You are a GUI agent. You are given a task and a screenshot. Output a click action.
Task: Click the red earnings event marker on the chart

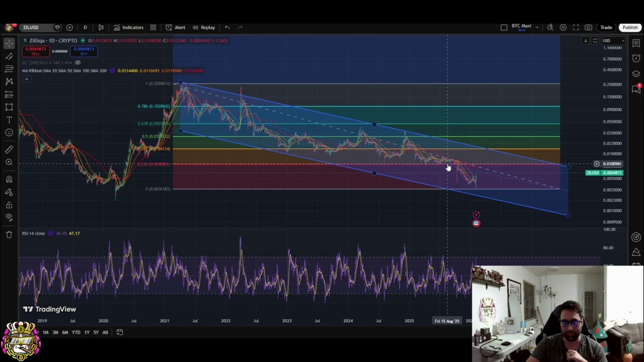476,223
